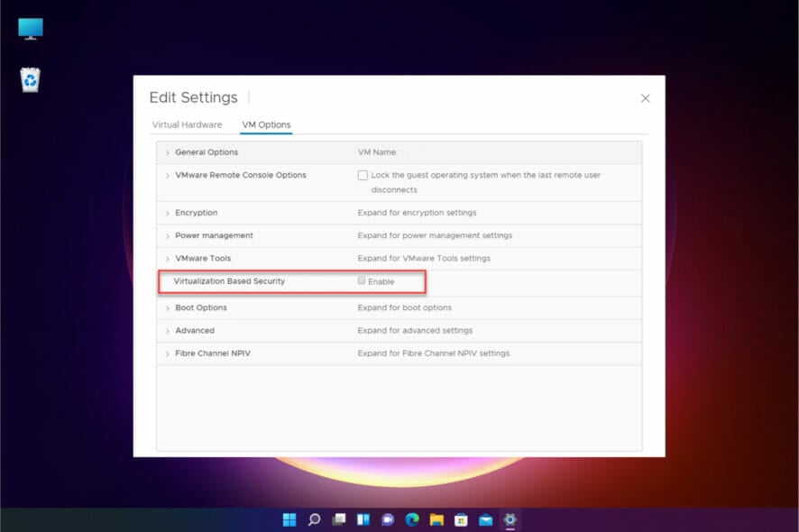Launch Teams Chat from taskbar
Screen dimensions: 799x532
coord(388,519)
